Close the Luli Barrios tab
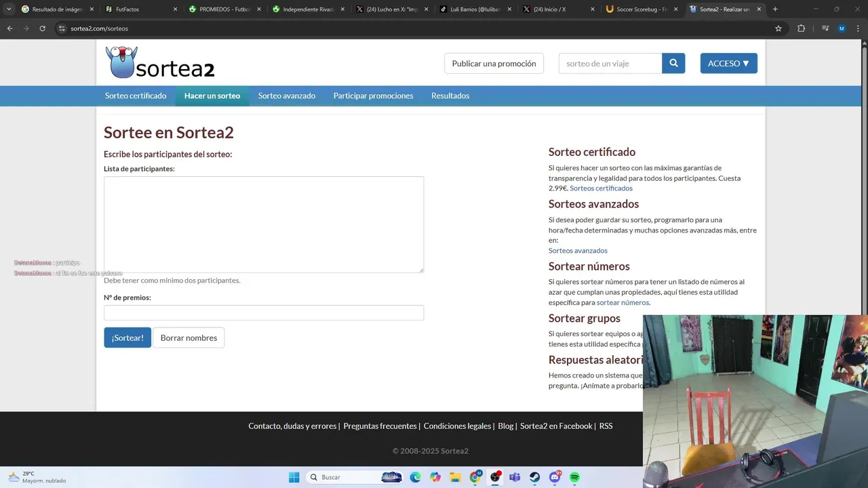 (x=509, y=9)
